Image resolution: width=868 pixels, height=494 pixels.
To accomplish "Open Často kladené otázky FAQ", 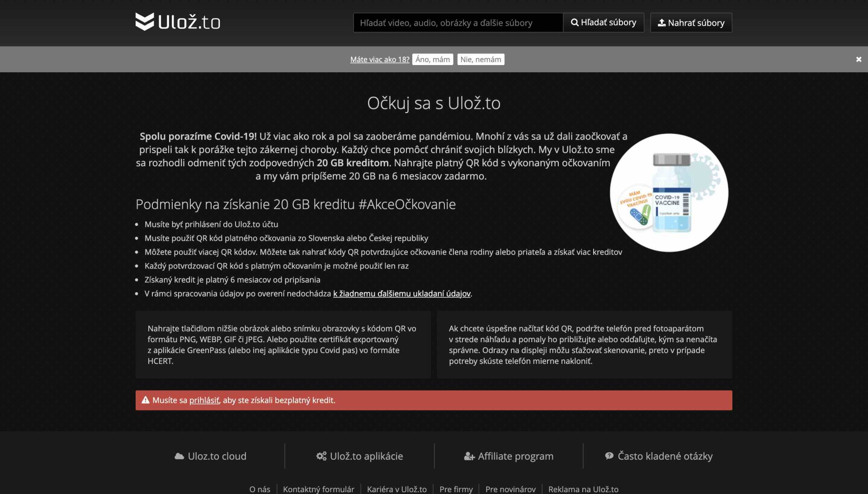I will pos(659,456).
